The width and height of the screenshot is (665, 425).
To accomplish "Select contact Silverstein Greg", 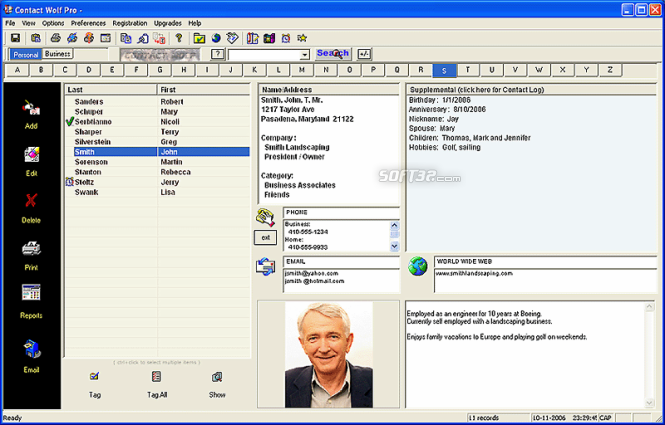I will tap(157, 142).
